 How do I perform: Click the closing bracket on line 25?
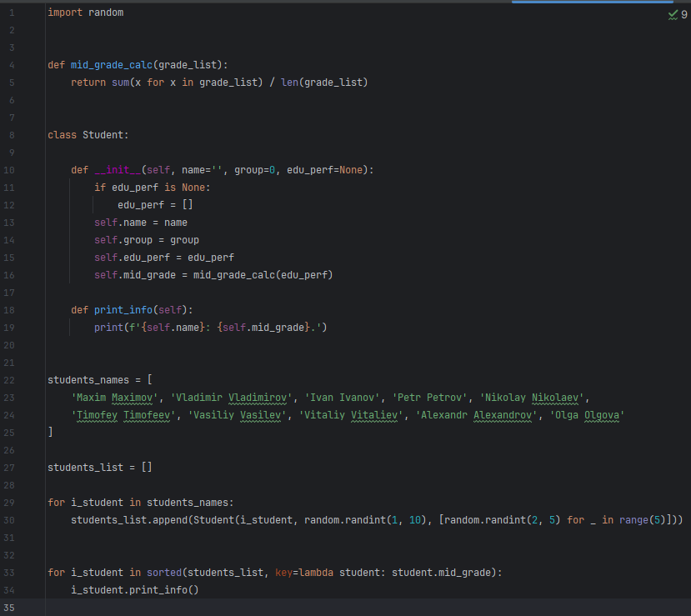pyautogui.click(x=50, y=433)
